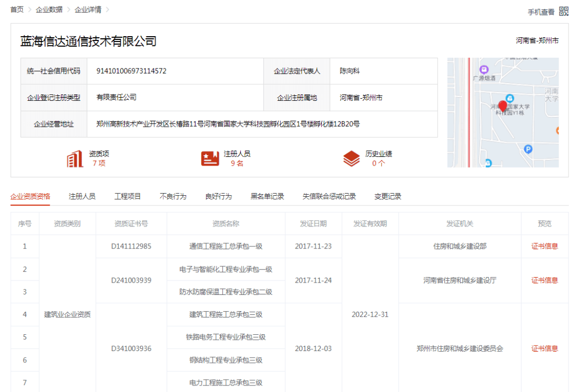The height and width of the screenshot is (392, 583).
Task: Open 证书信息 for 住房和城乡建设部 row
Action: click(544, 246)
